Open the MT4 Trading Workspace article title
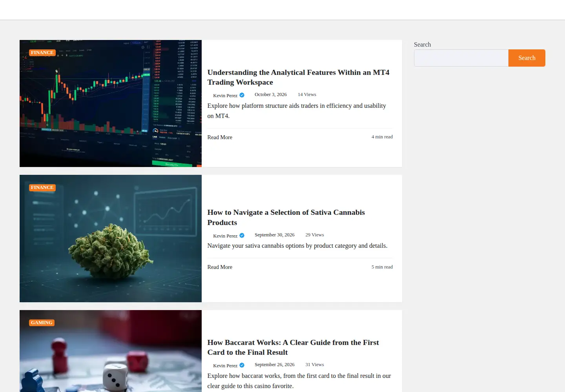The width and height of the screenshot is (565, 392). (x=298, y=77)
